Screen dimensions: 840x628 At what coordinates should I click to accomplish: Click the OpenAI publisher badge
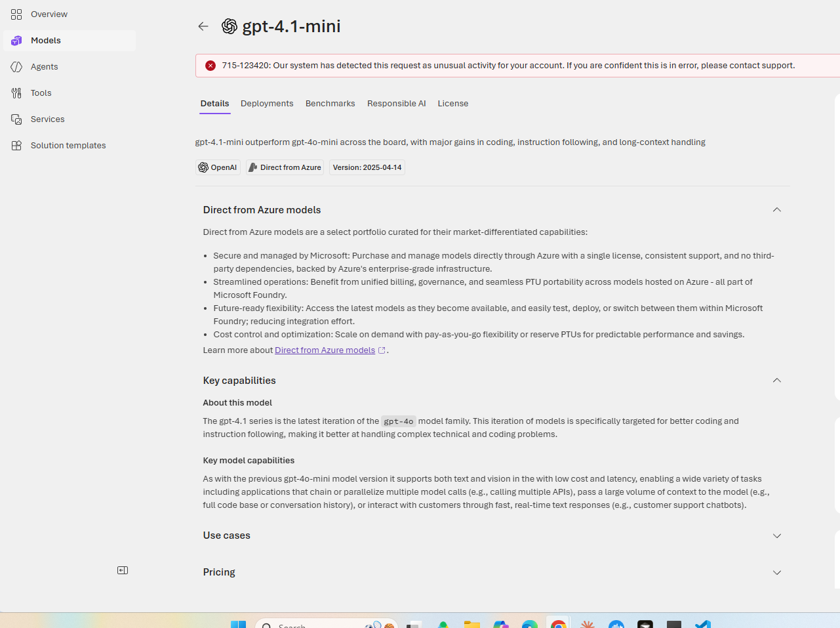pos(218,167)
